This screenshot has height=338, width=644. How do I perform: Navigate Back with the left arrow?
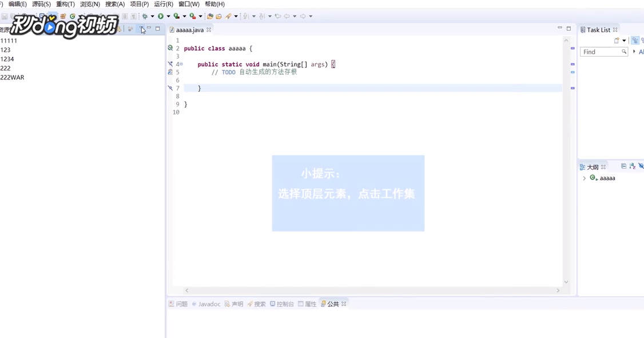(287, 16)
